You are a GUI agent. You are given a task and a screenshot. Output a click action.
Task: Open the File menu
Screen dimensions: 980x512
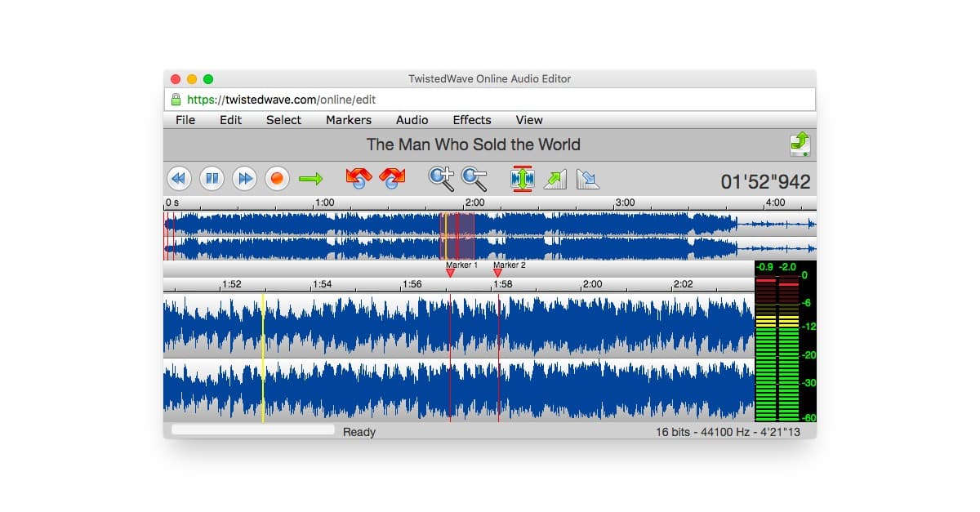click(185, 120)
